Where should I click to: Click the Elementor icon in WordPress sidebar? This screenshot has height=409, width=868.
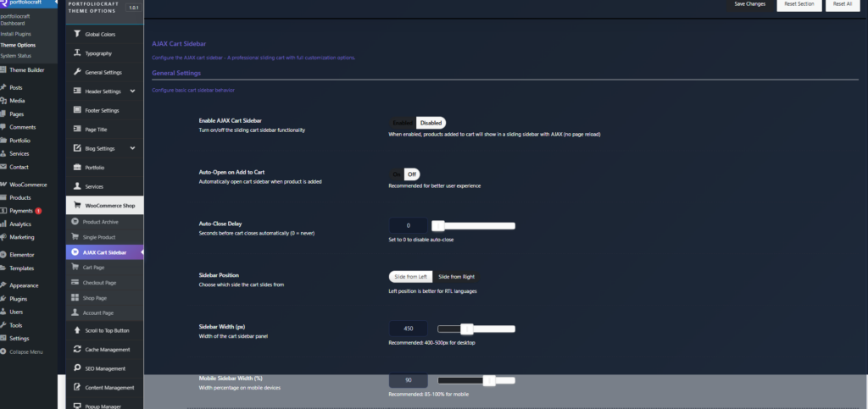click(x=4, y=254)
